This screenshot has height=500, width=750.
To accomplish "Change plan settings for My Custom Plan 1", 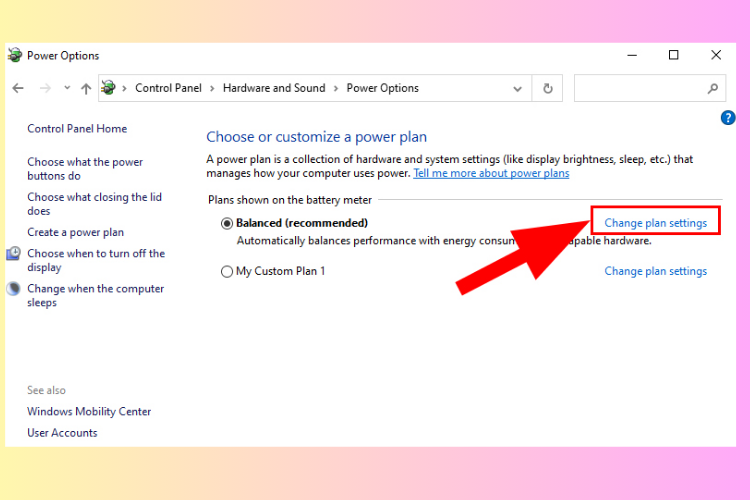I will point(656,271).
